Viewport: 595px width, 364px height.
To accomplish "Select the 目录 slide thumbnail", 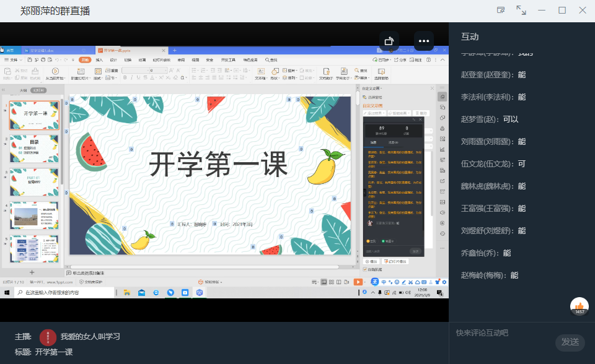I will point(34,149).
